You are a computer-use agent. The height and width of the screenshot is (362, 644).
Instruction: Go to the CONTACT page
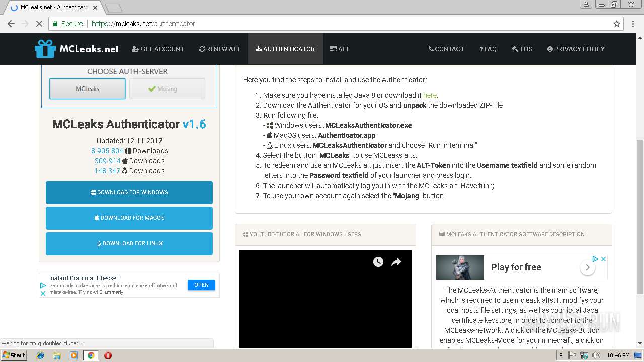(446, 49)
